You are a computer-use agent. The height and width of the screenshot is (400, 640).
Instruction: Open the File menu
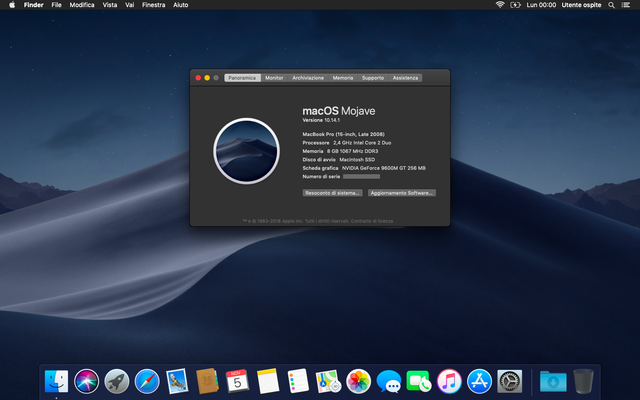point(56,5)
